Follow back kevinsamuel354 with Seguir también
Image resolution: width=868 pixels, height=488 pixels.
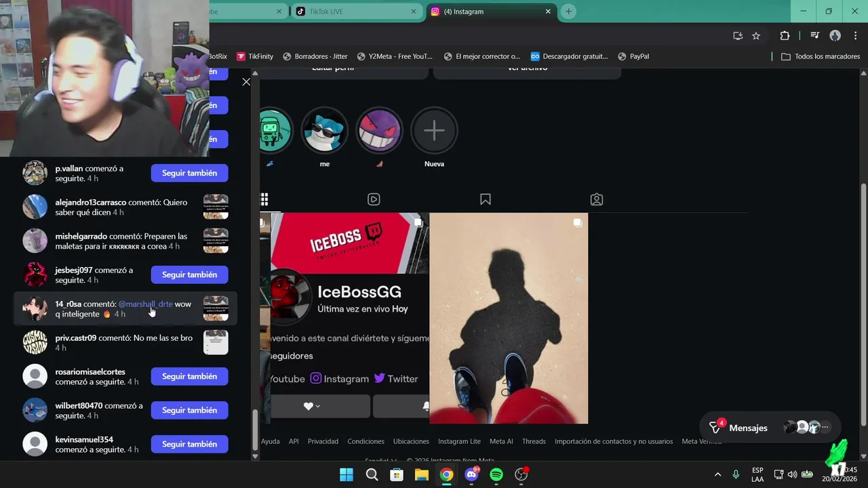click(x=189, y=444)
